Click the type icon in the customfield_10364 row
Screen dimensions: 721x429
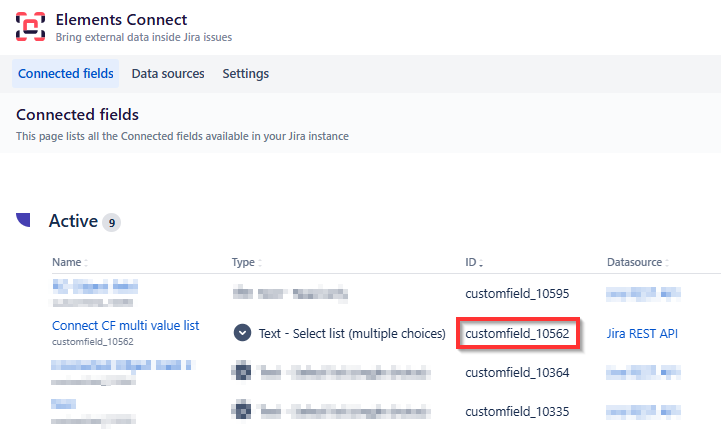coord(242,372)
